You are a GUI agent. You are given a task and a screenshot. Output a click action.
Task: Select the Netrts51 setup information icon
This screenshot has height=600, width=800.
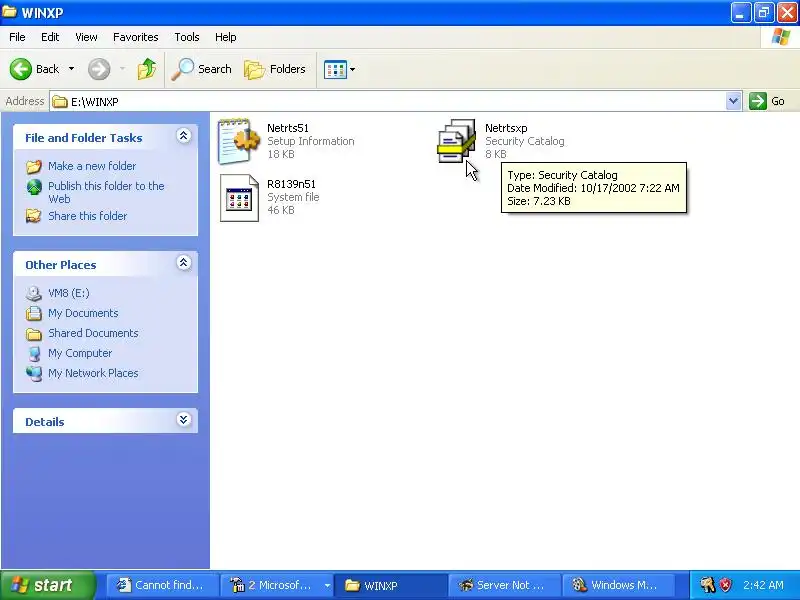pos(238,141)
